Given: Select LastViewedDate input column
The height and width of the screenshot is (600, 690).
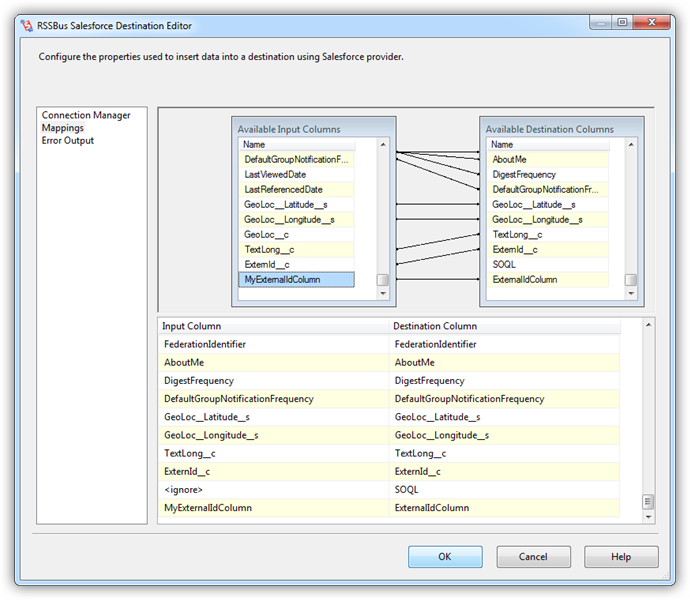Looking at the screenshot, I should 297,174.
